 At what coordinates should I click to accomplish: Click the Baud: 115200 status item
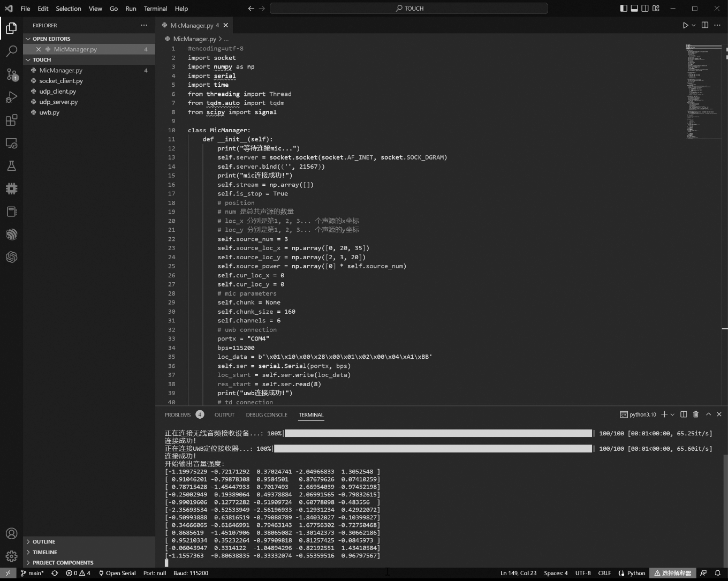coord(191,573)
